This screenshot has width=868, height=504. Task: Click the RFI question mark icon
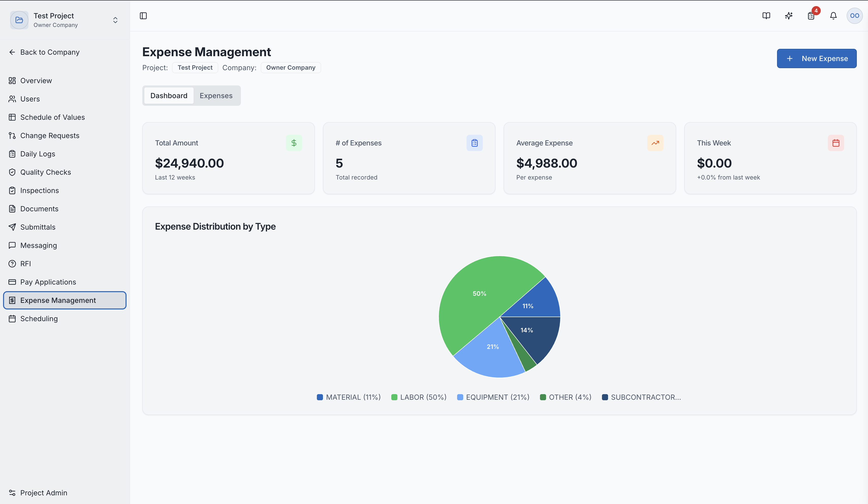click(12, 264)
